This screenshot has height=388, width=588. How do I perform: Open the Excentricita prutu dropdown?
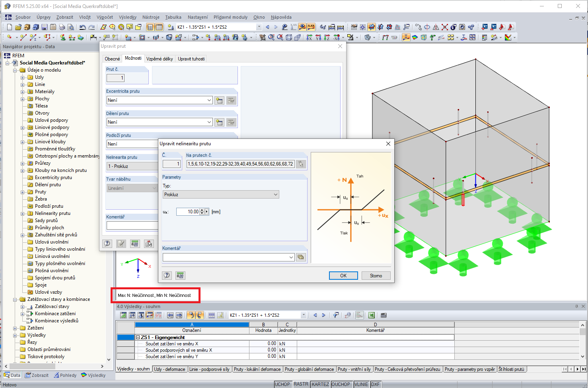160,100
